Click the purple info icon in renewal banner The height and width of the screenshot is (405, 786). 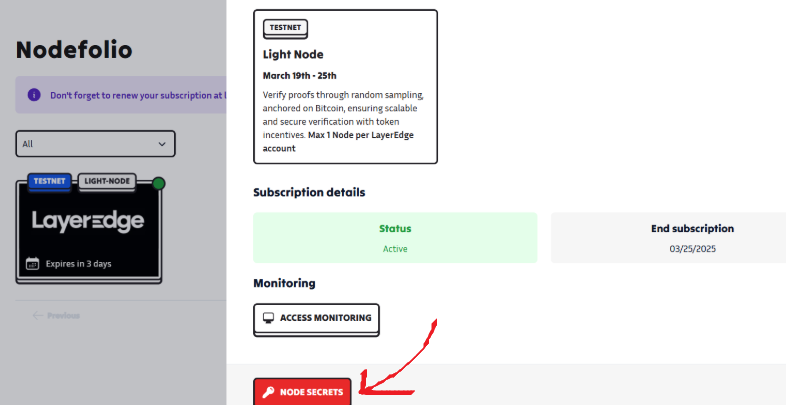[x=34, y=95]
